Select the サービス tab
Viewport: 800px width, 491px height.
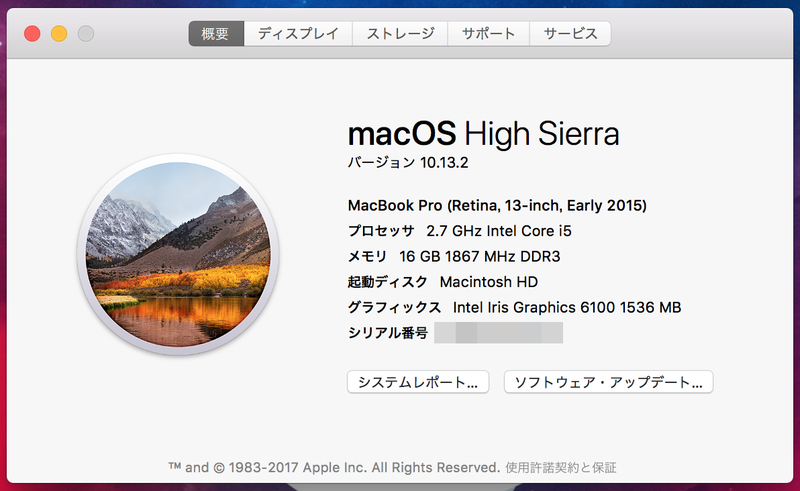point(570,34)
